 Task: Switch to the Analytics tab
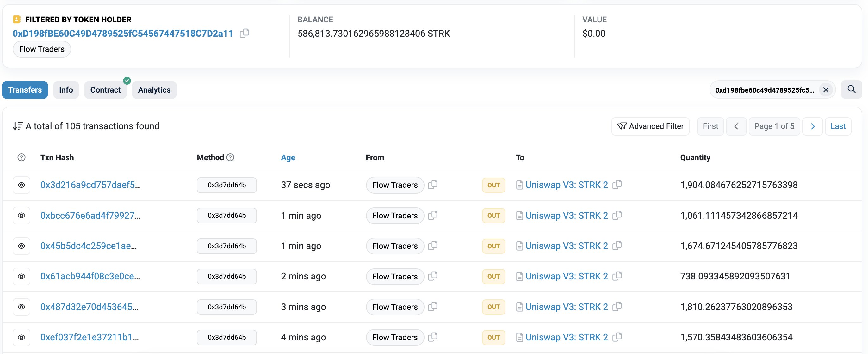154,90
